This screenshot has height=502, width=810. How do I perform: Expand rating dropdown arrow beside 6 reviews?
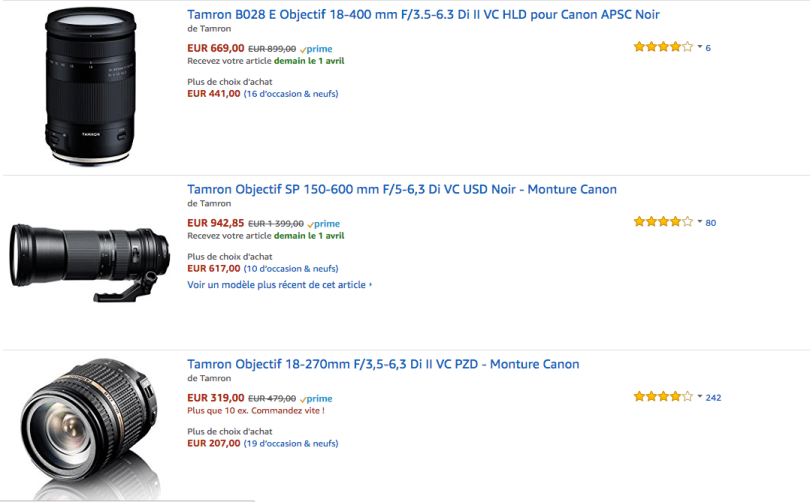[699, 47]
